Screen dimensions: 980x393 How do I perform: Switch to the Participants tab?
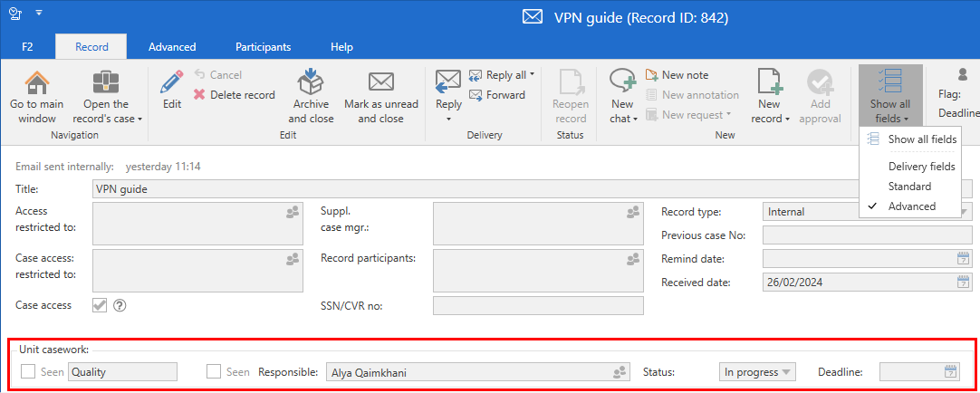pos(263,46)
